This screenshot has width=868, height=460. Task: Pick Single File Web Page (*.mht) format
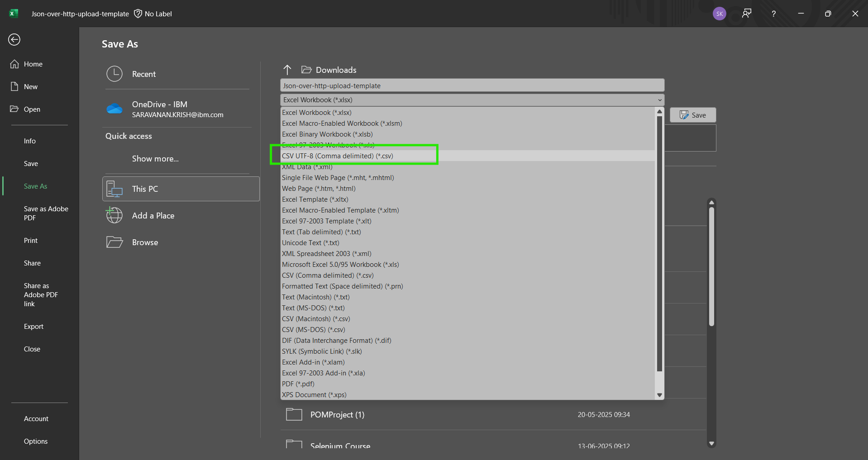tap(467, 177)
